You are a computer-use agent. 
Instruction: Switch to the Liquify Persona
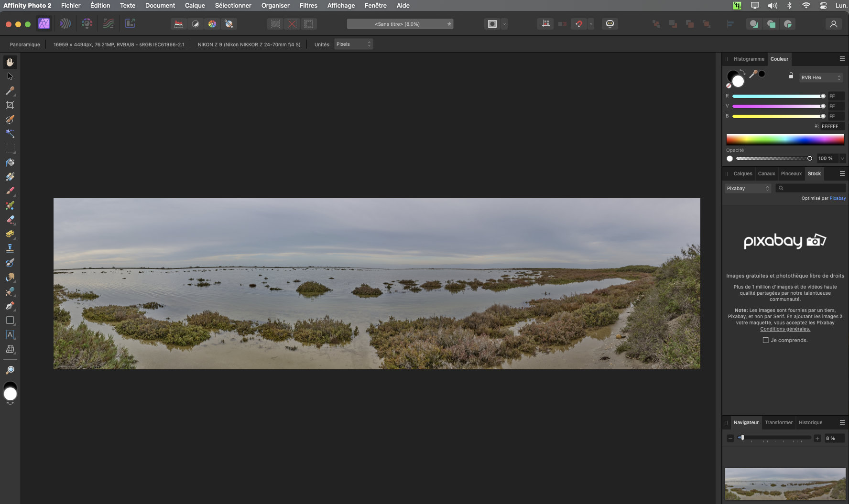pos(65,23)
